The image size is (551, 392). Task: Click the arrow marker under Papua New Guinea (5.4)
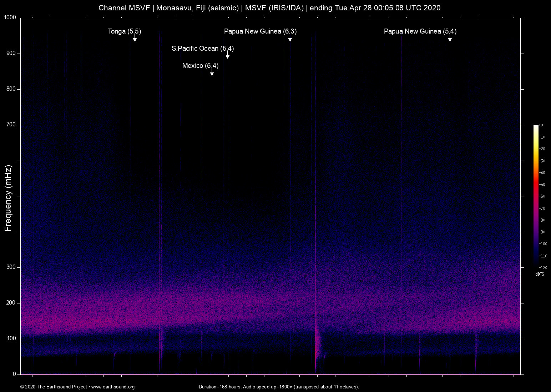(450, 39)
